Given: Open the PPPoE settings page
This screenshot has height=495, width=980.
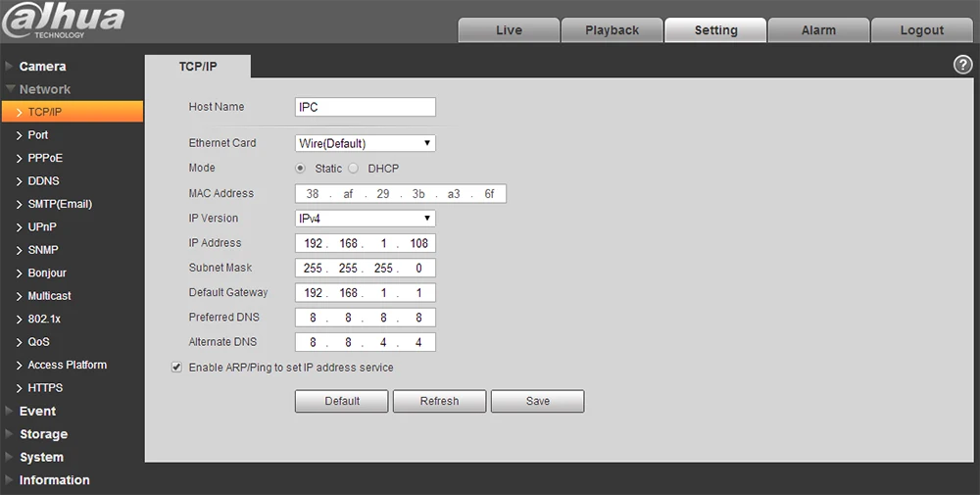Looking at the screenshot, I should point(45,158).
